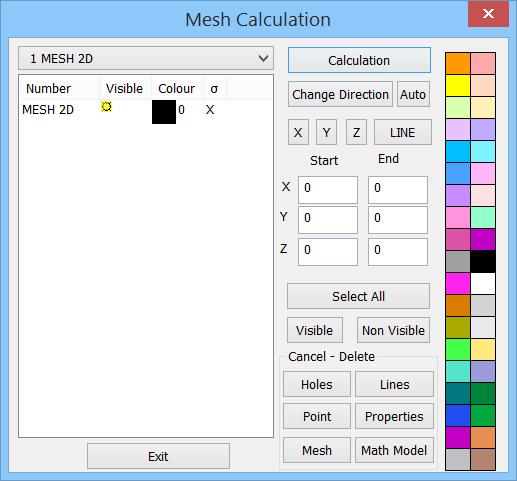Click the Math Model button
This screenshot has height=481, width=517.
[394, 450]
